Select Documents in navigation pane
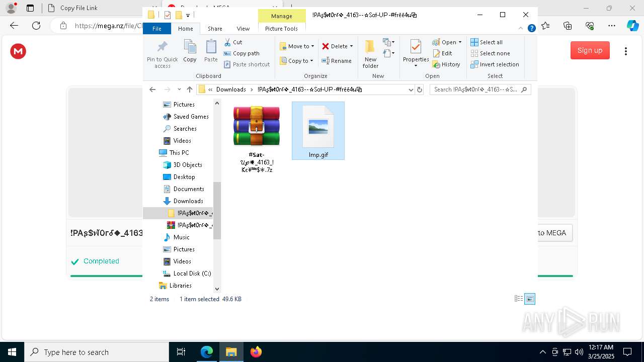The width and height of the screenshot is (644, 362). click(x=184, y=189)
